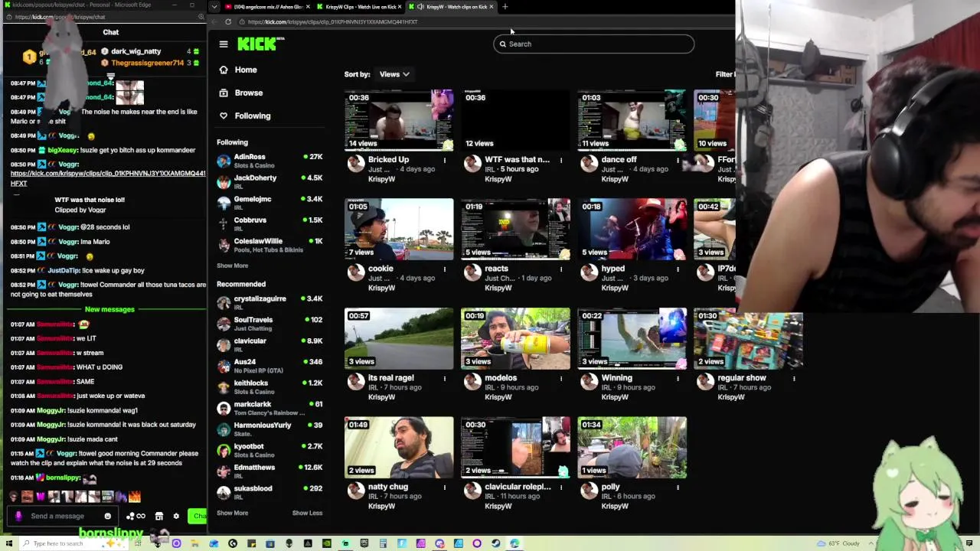Open options menu for polly clip
This screenshot has width=980, height=551.
[678, 487]
